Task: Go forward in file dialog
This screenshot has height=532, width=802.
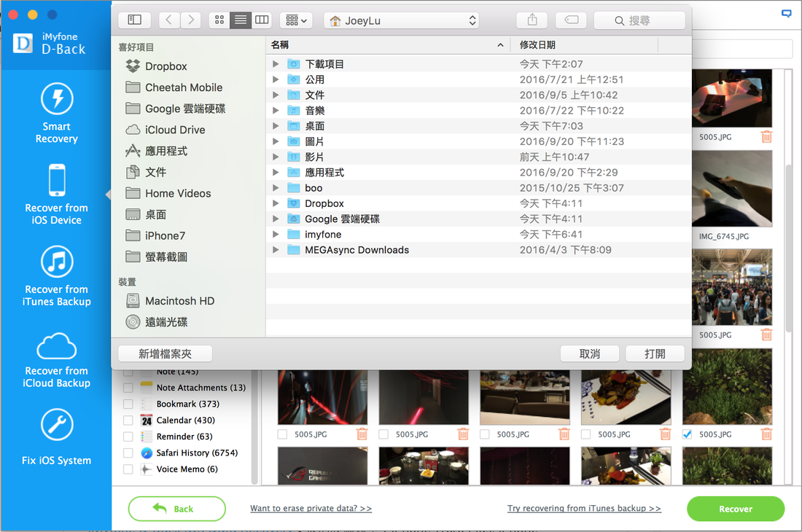Action: coord(191,20)
